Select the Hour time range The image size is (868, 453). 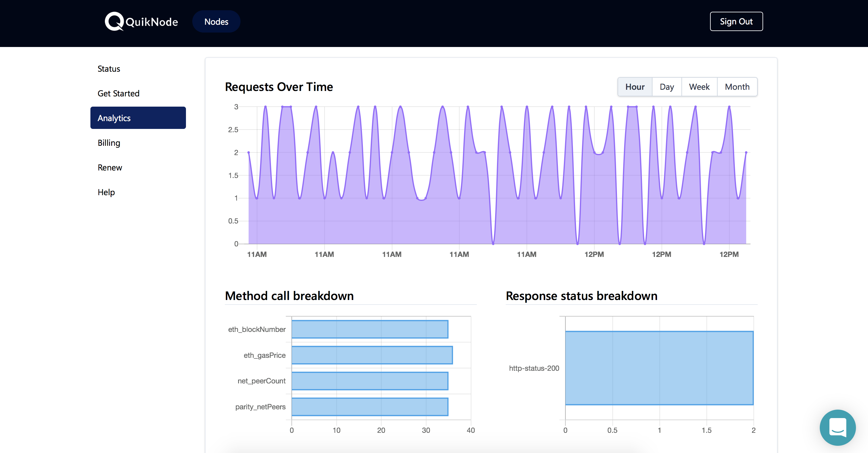tap(635, 87)
